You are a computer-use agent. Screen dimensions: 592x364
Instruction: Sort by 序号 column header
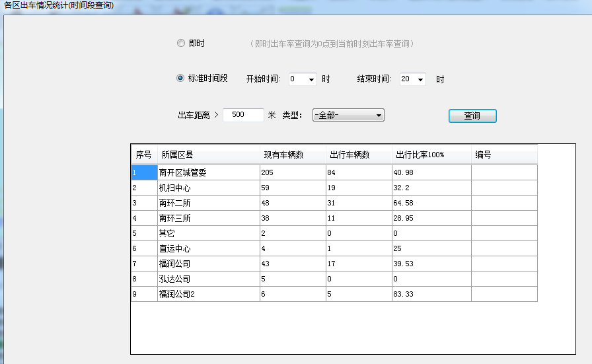143,155
